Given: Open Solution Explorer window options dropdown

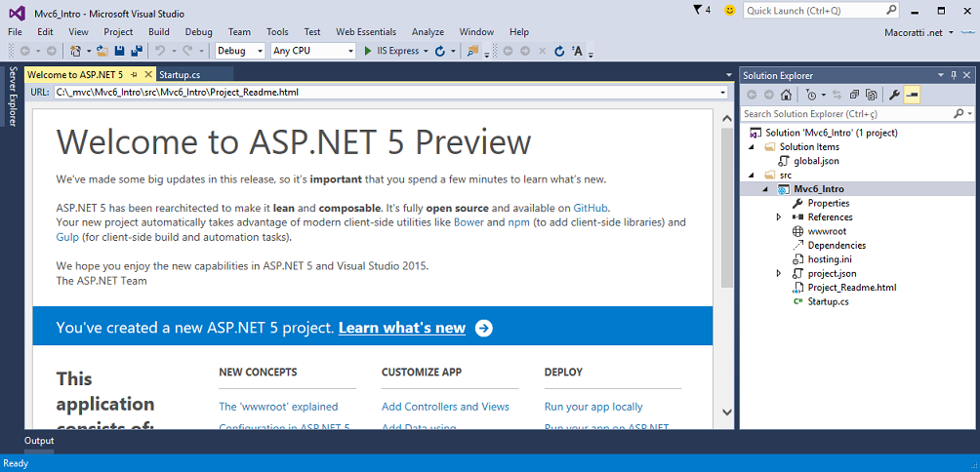Looking at the screenshot, I should pyautogui.click(x=941, y=75).
